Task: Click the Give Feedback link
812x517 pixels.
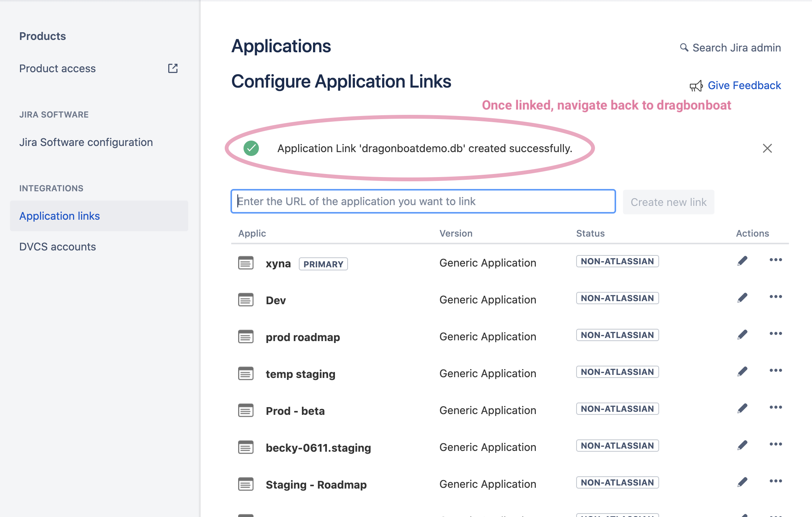Action: (x=744, y=85)
